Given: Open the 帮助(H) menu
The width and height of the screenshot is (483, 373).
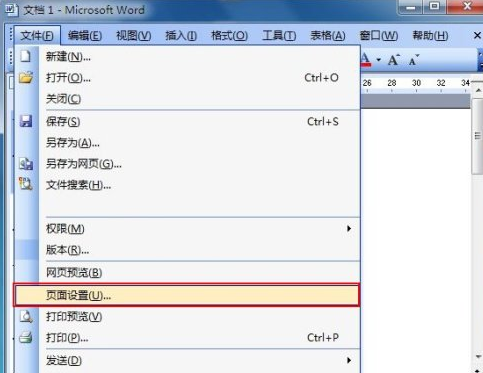Looking at the screenshot, I should (x=430, y=35).
